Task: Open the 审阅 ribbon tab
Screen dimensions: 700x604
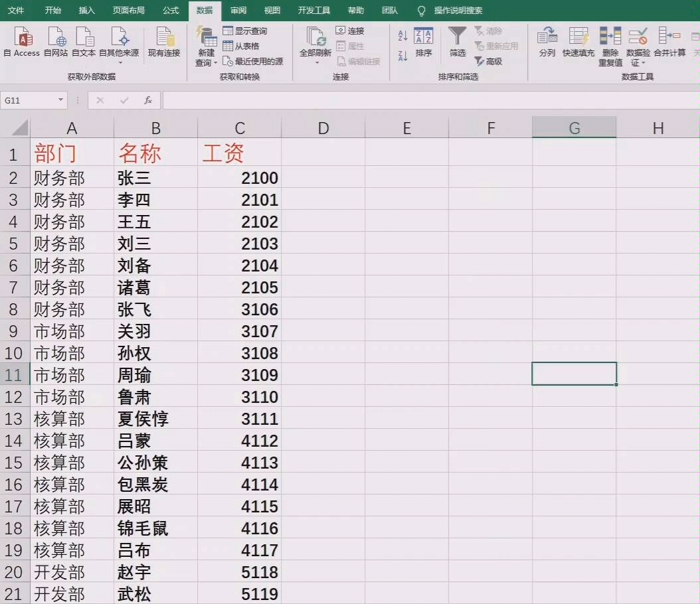Action: tap(238, 10)
